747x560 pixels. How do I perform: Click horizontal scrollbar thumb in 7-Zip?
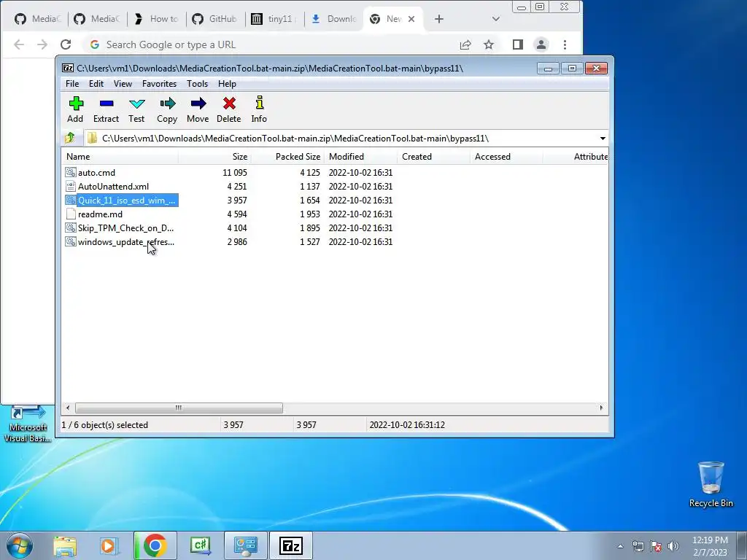179,408
